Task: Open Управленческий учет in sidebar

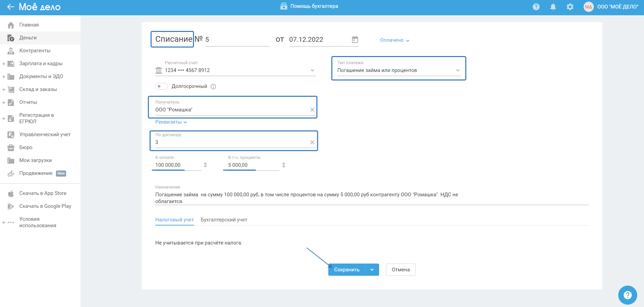Action: pos(45,134)
